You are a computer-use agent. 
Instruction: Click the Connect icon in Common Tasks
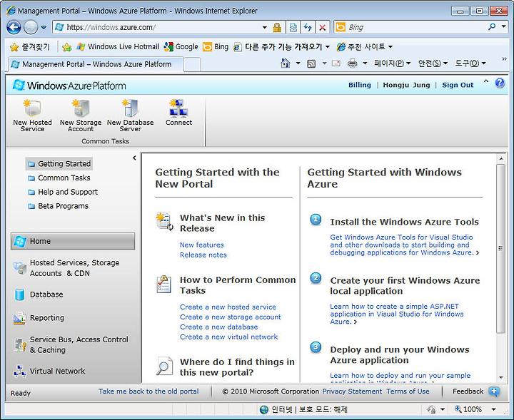(178, 108)
